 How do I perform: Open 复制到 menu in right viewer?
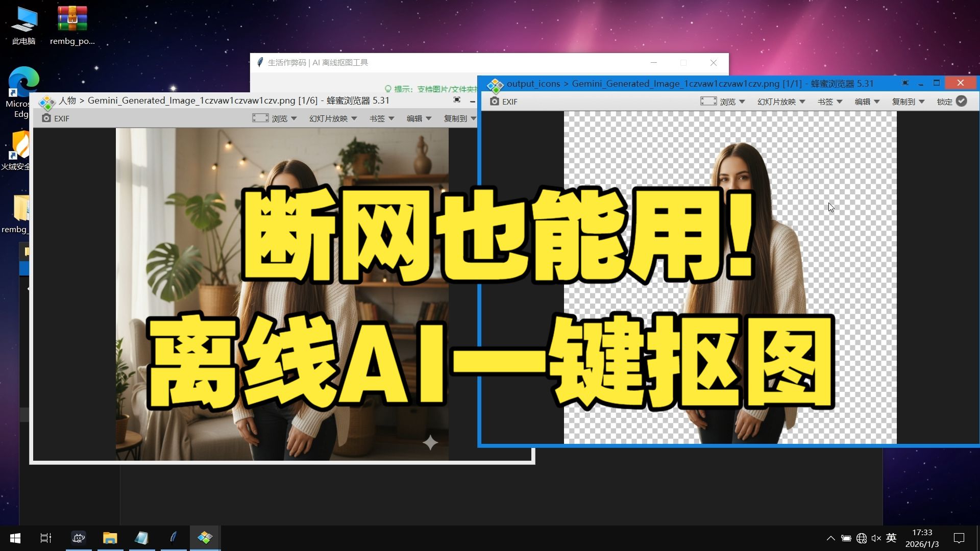pos(908,102)
